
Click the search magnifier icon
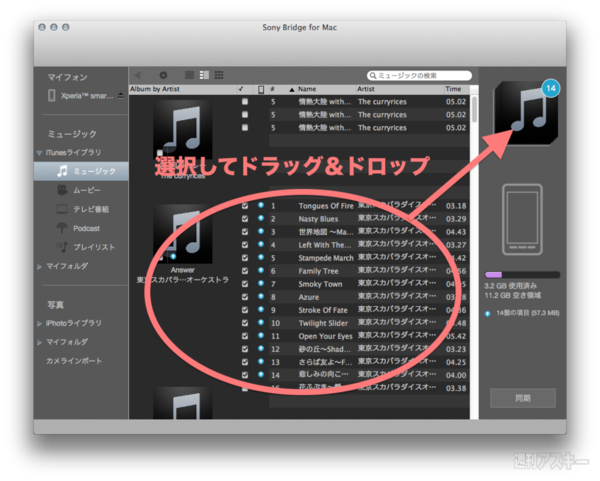pos(373,76)
